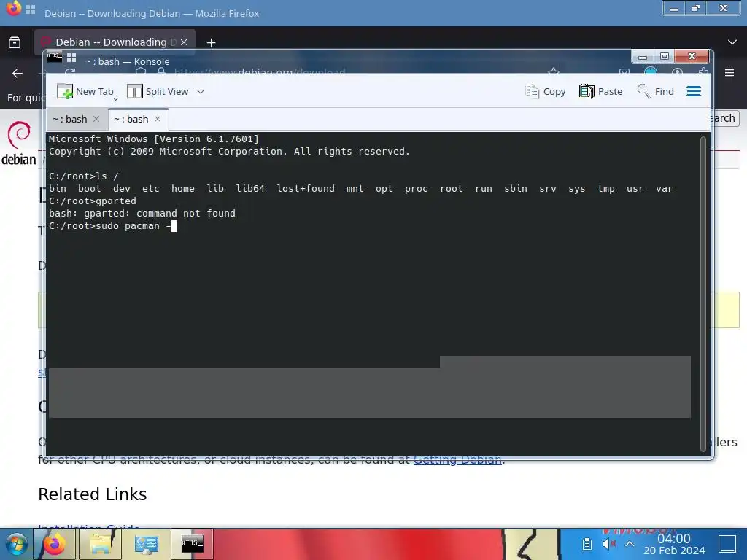
Task: Expand the Split View dropdown chevron
Action: pyautogui.click(x=201, y=91)
